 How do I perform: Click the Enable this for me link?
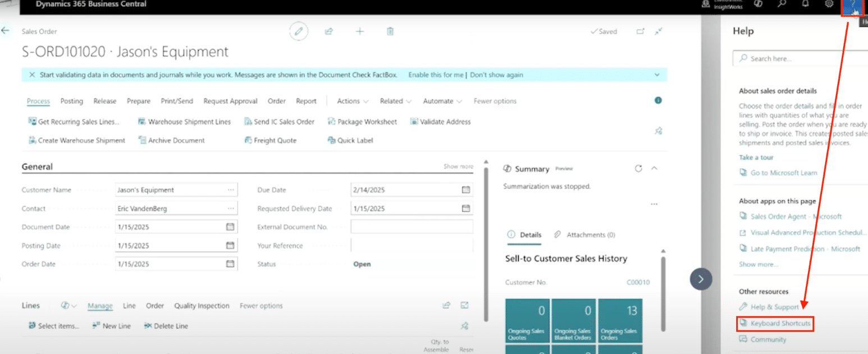436,75
